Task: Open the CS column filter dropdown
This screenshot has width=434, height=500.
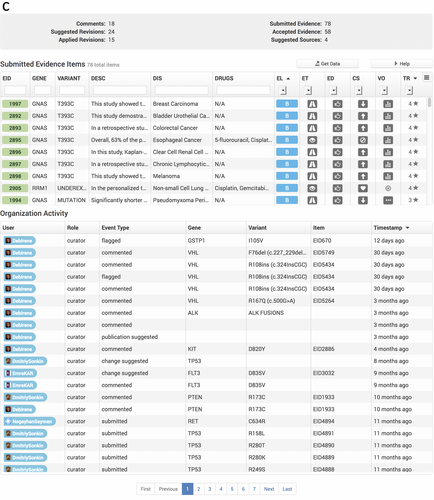Action: pyautogui.click(x=359, y=90)
